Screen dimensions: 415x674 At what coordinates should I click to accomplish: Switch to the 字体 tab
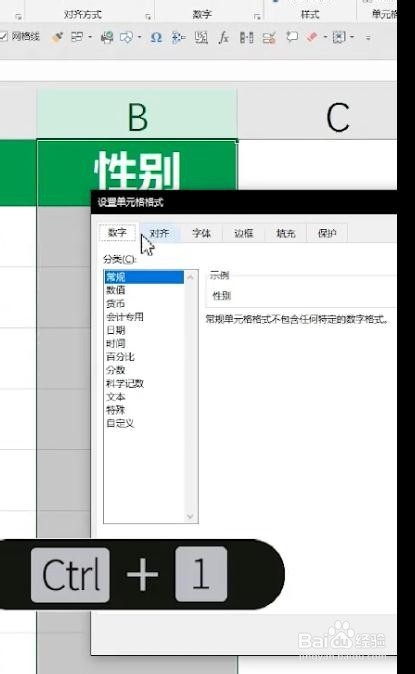[x=201, y=233]
